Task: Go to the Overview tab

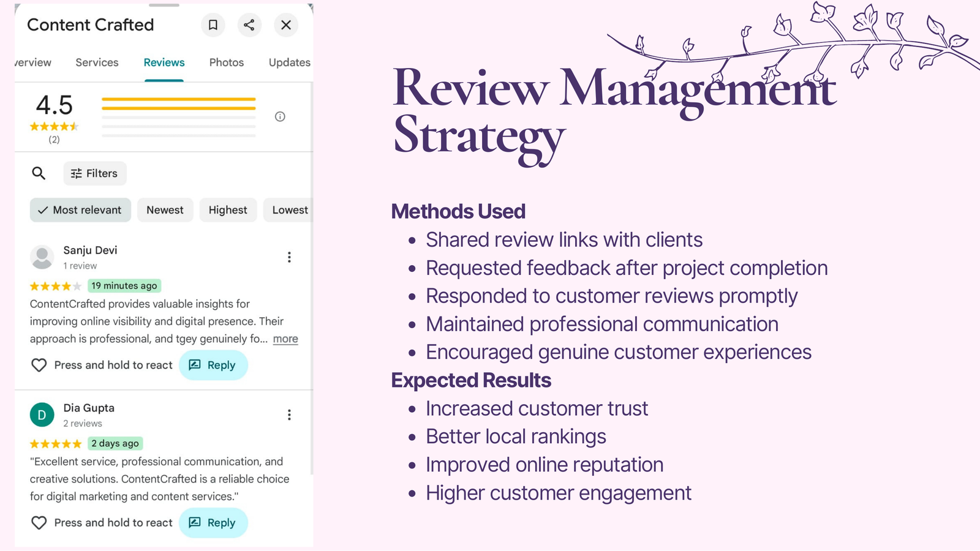Action: [x=33, y=62]
